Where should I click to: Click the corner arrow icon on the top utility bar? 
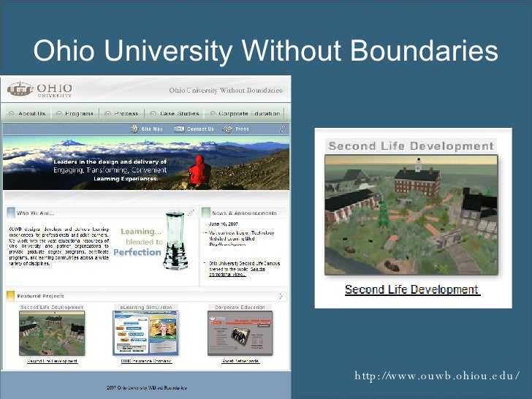(x=282, y=129)
